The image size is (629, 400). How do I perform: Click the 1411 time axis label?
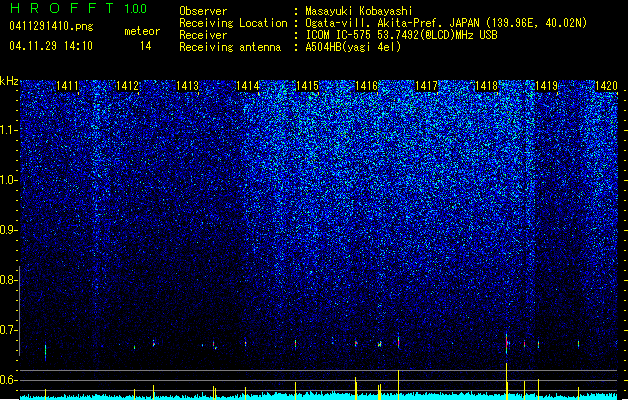tap(67, 86)
